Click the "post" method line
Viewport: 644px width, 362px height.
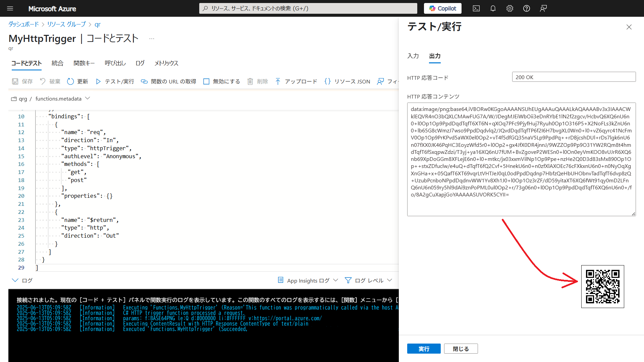(77, 180)
